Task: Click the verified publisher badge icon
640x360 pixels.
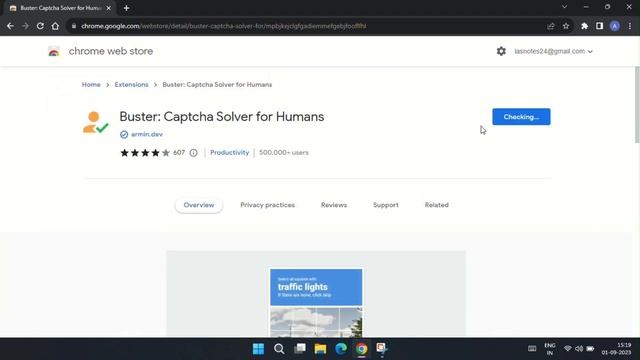Action: (124, 134)
